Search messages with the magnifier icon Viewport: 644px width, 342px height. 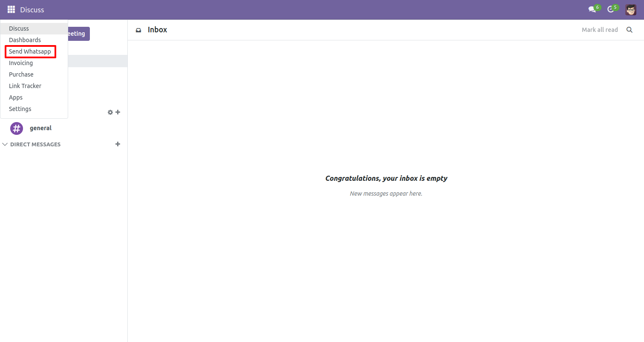[x=629, y=30]
